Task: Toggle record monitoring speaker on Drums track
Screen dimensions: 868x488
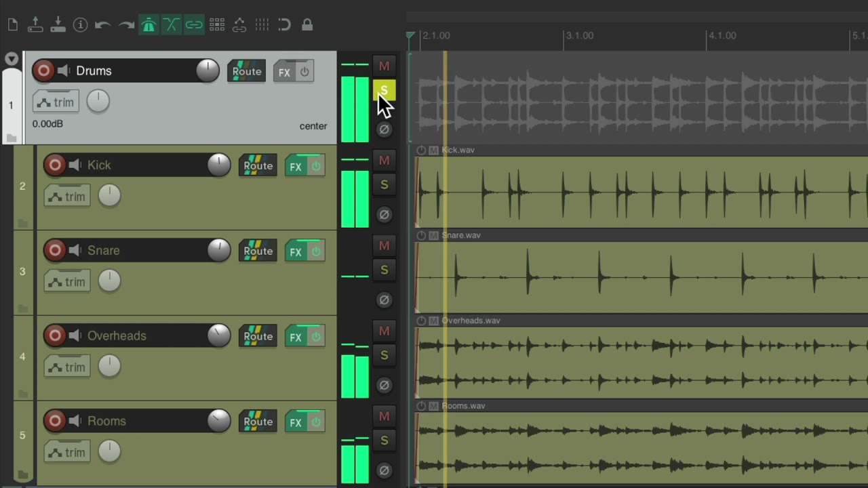Action: click(64, 70)
